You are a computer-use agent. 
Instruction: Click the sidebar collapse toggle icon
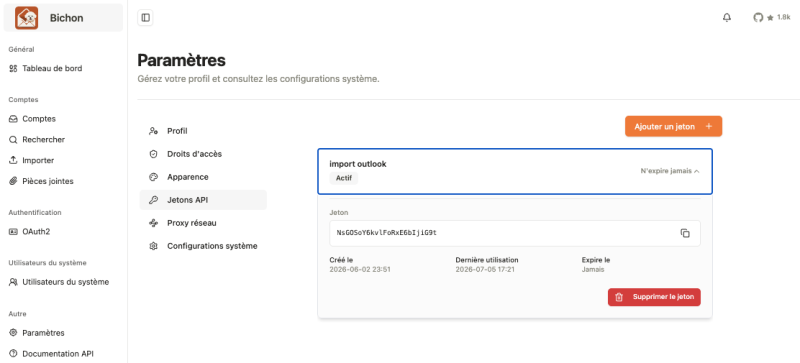[x=145, y=18]
